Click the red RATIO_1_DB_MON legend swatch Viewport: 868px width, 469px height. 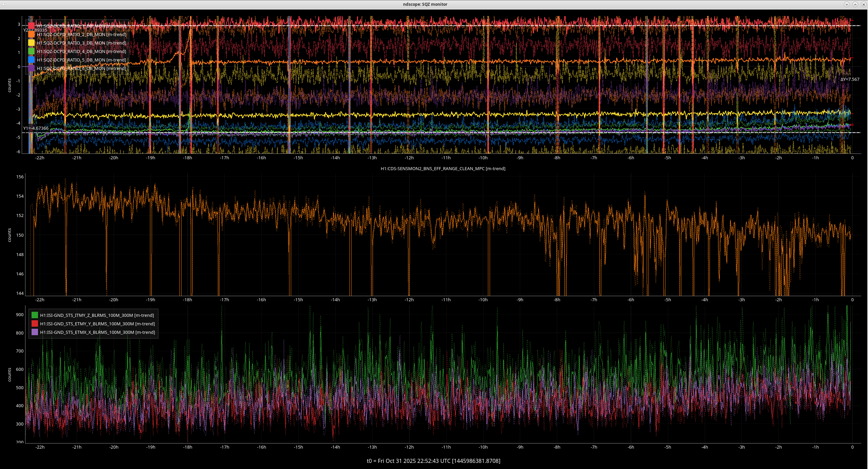(31, 26)
